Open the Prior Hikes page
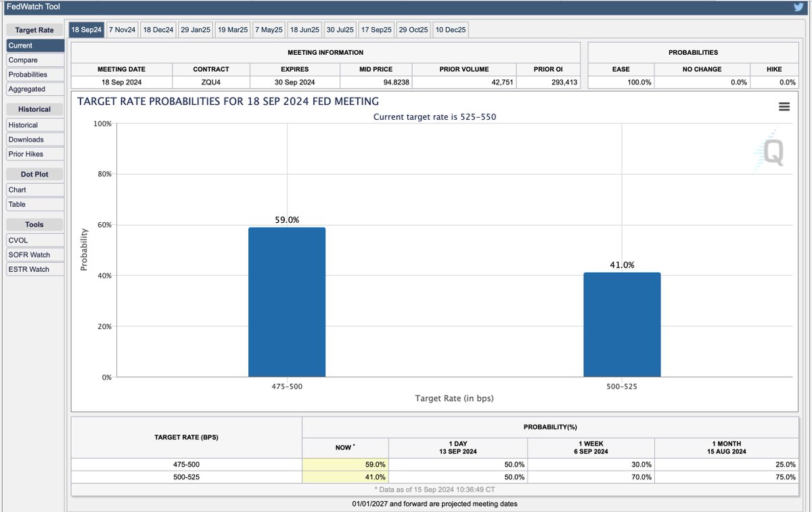812x512 pixels. point(35,154)
